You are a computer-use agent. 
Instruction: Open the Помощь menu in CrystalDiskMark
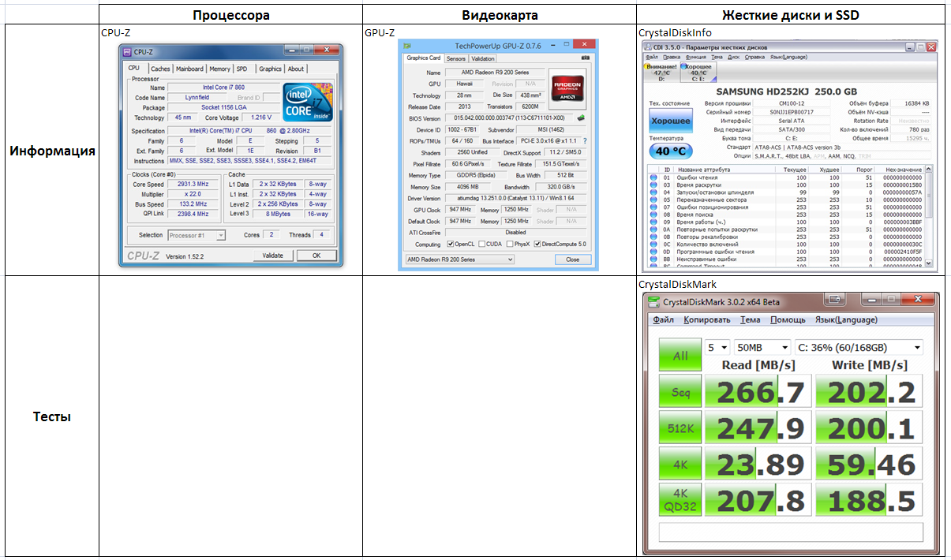pyautogui.click(x=788, y=320)
